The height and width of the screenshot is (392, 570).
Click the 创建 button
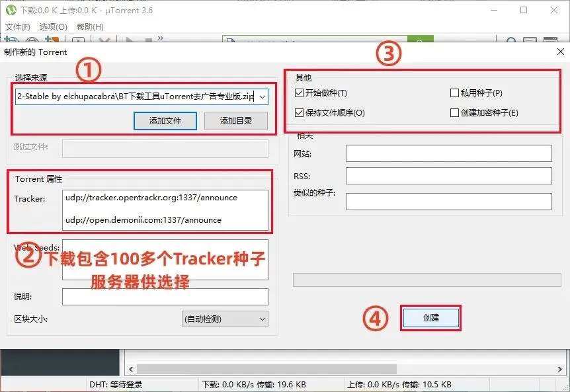coord(430,318)
